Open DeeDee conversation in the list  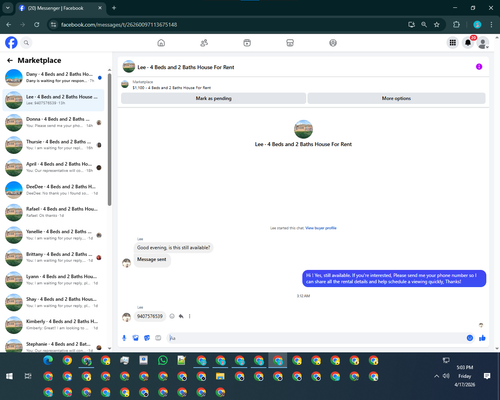click(53, 190)
